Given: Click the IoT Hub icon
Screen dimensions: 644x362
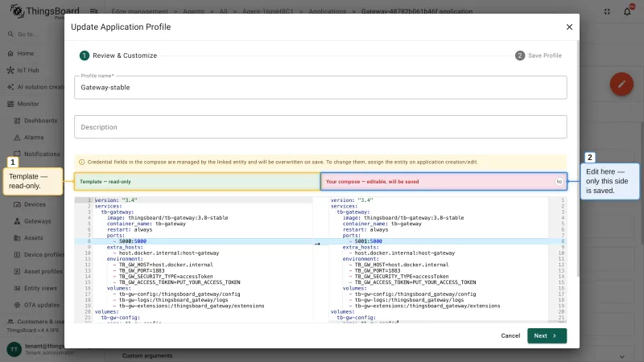Looking at the screenshot, I should click(10, 70).
